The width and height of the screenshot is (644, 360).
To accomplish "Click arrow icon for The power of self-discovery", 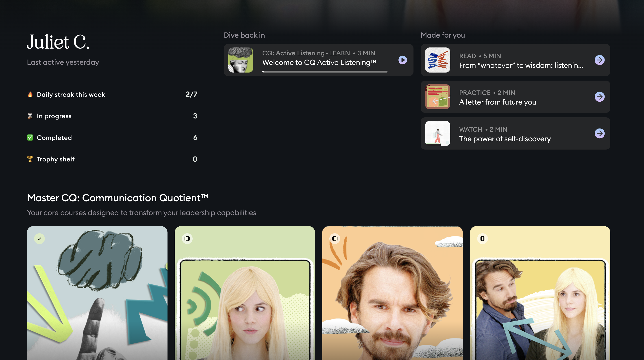I will (599, 133).
